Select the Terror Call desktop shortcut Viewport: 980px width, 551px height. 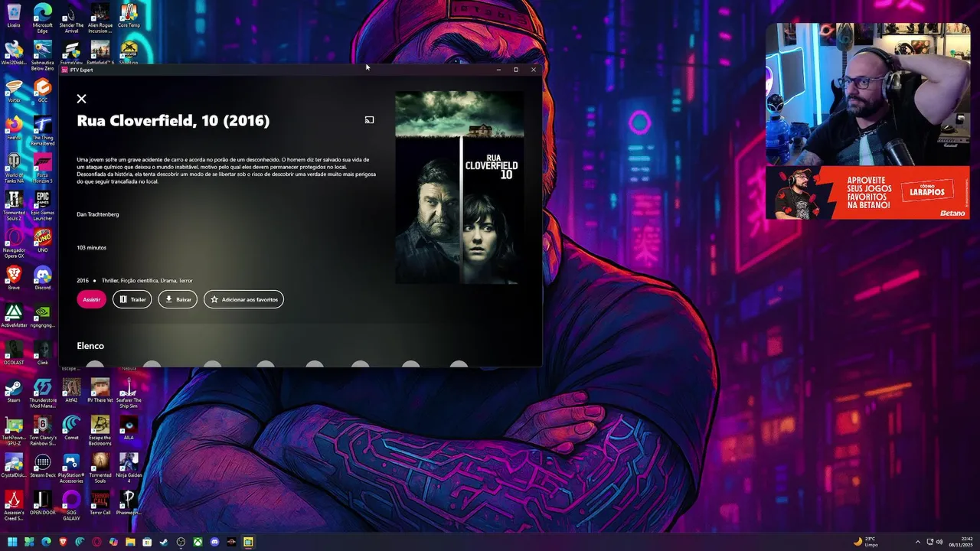[100, 504]
